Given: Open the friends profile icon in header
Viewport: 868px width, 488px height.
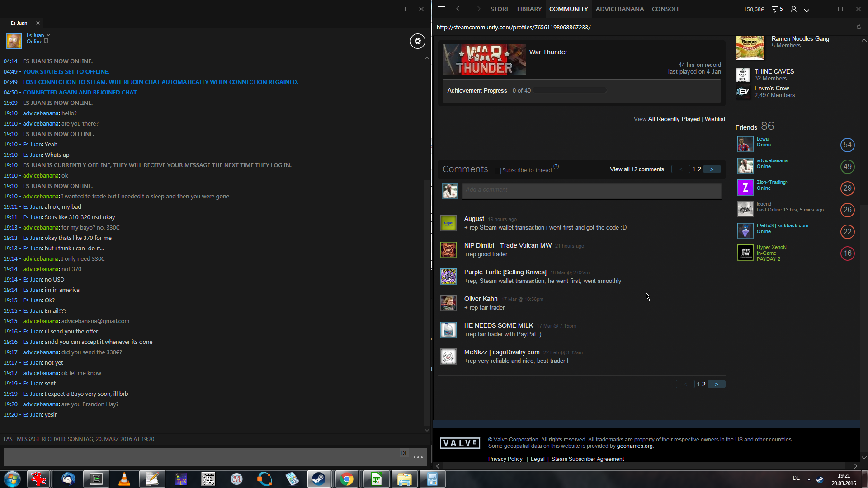Looking at the screenshot, I should [793, 9].
